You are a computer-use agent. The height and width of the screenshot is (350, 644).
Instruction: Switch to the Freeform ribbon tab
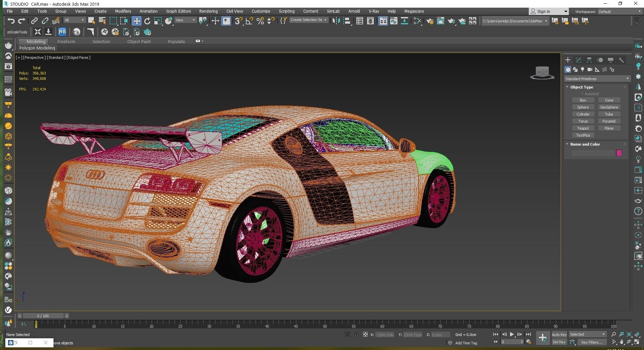(66, 41)
